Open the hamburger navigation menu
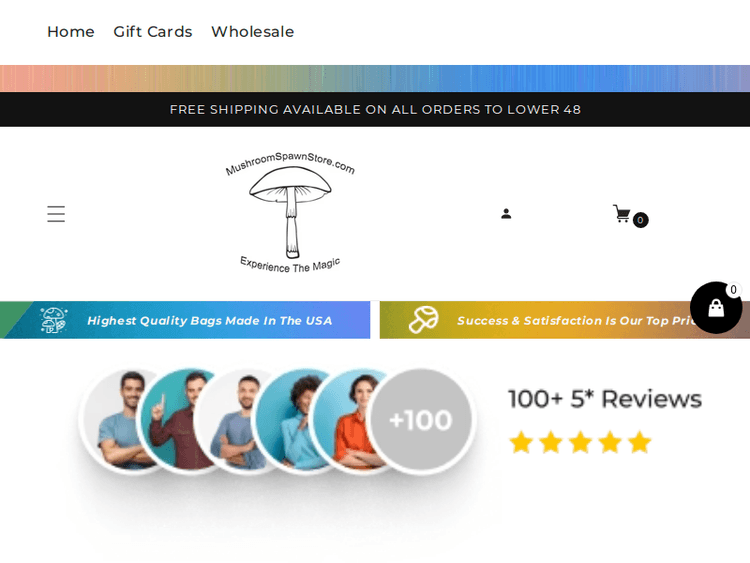Image resolution: width=750 pixels, height=563 pixels. click(56, 214)
